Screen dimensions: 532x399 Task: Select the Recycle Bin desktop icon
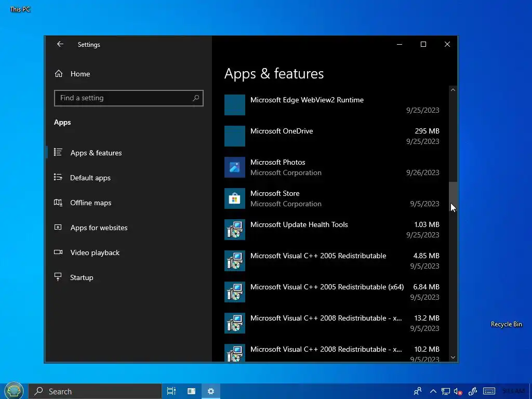(x=506, y=324)
